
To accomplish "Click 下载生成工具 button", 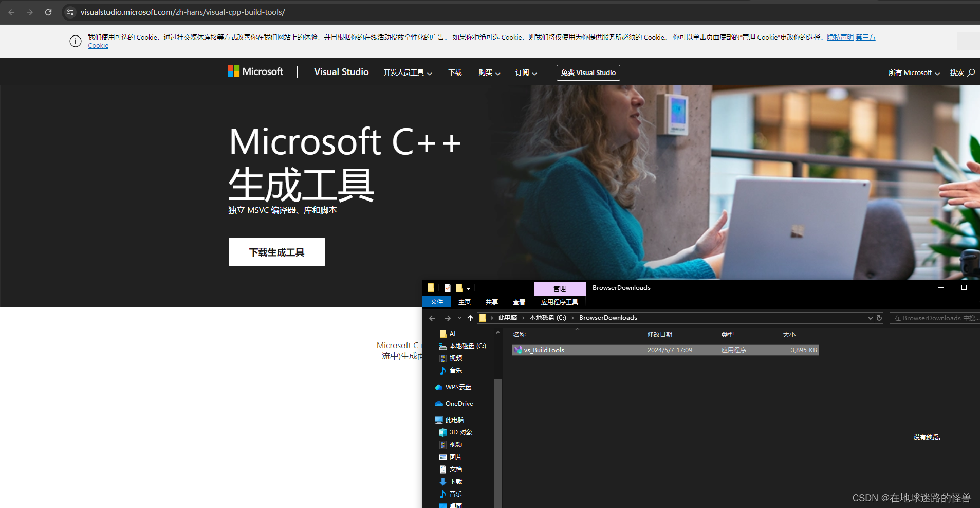I will (x=277, y=252).
